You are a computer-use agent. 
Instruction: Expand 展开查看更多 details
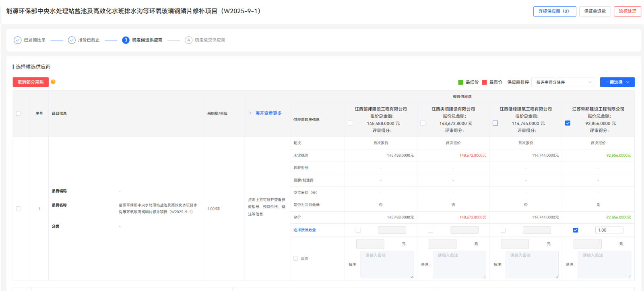point(268,113)
